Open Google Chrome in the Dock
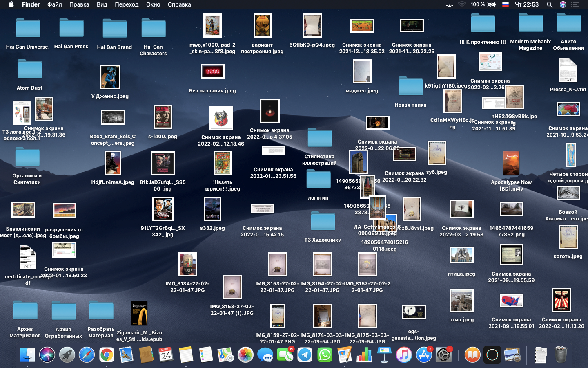Image resolution: width=588 pixels, height=368 pixels. coord(107,355)
